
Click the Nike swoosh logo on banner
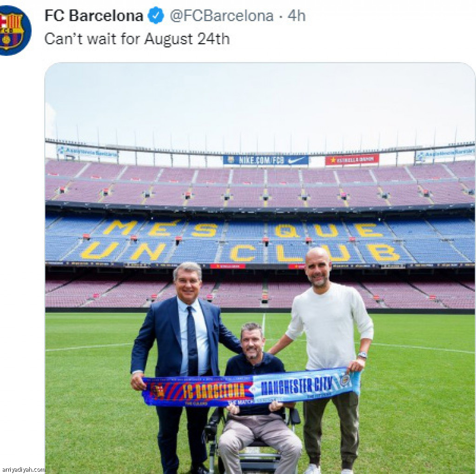296,160
